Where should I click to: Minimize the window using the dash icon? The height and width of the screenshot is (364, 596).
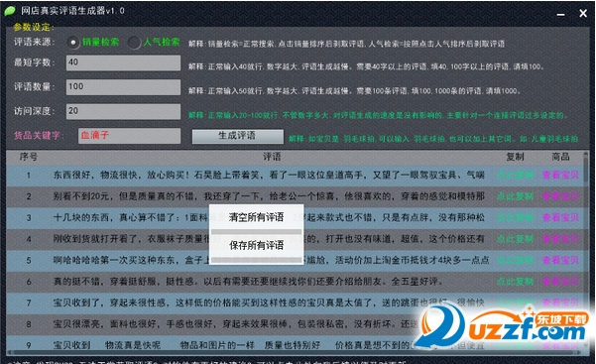[x=560, y=15]
